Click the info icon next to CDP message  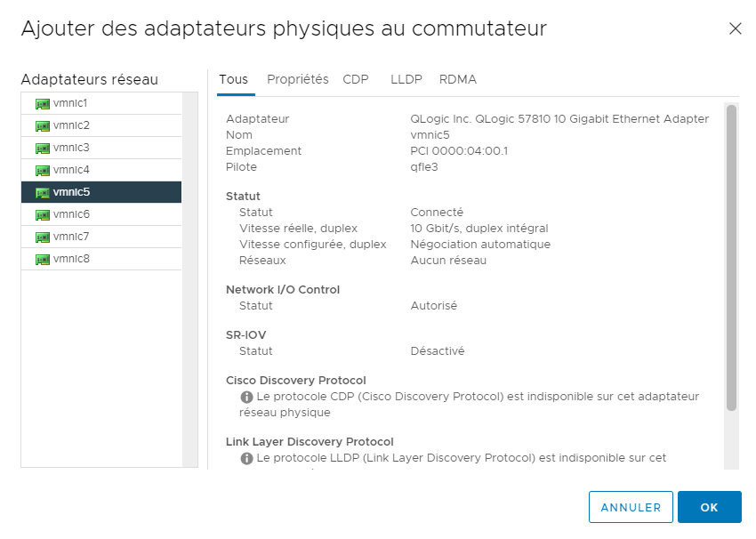point(246,397)
